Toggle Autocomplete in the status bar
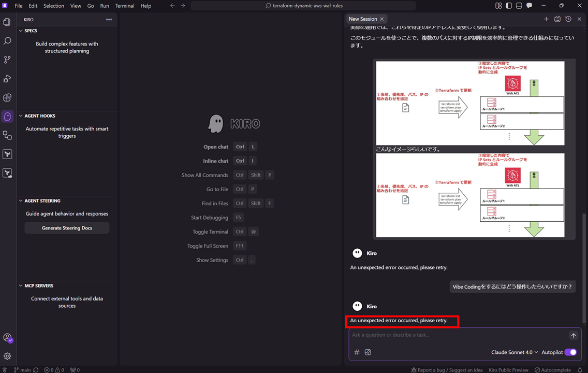 (x=553, y=369)
